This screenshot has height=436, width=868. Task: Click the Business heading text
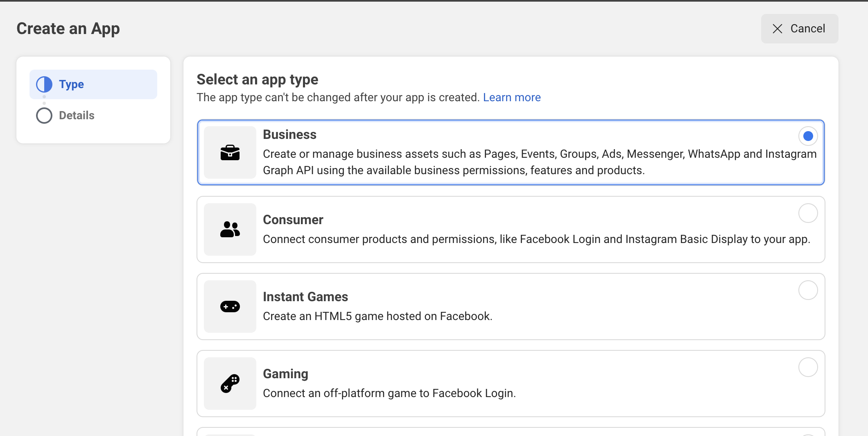click(289, 134)
